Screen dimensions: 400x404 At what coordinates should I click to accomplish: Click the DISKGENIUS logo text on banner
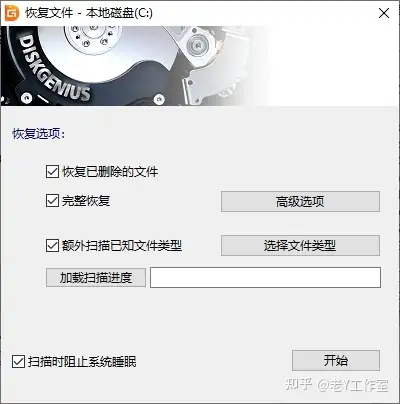[x=54, y=68]
